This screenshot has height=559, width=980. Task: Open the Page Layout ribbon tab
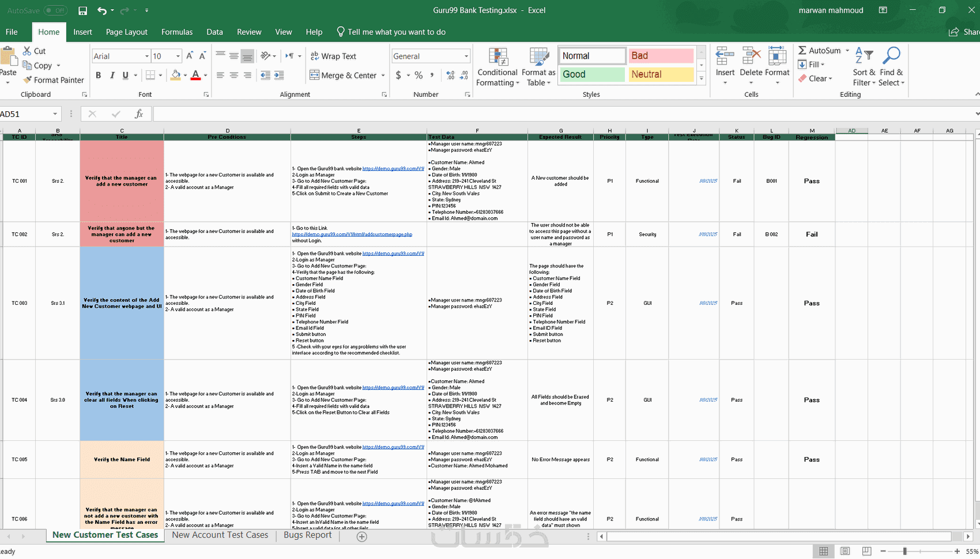point(127,32)
